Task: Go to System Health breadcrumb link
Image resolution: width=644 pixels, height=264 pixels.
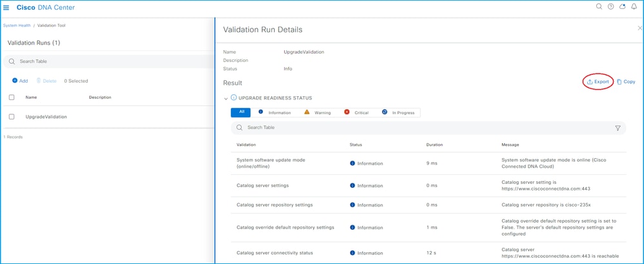Action: [x=17, y=25]
